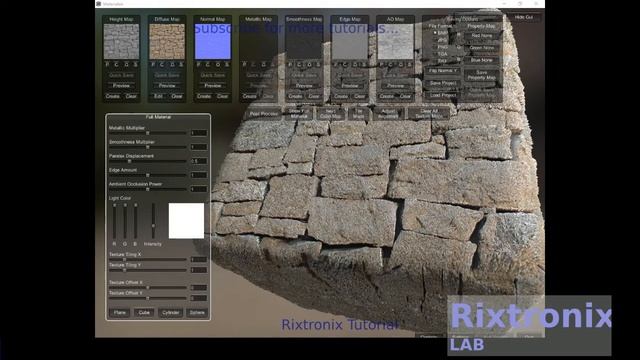
Task: Click the P button under Smoothness Map
Action: 290,64
